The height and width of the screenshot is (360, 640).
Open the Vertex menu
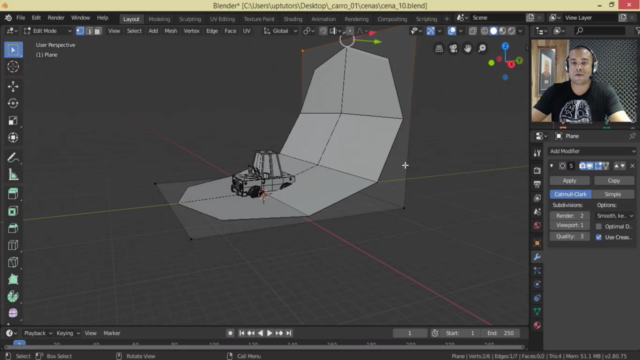pyautogui.click(x=191, y=31)
